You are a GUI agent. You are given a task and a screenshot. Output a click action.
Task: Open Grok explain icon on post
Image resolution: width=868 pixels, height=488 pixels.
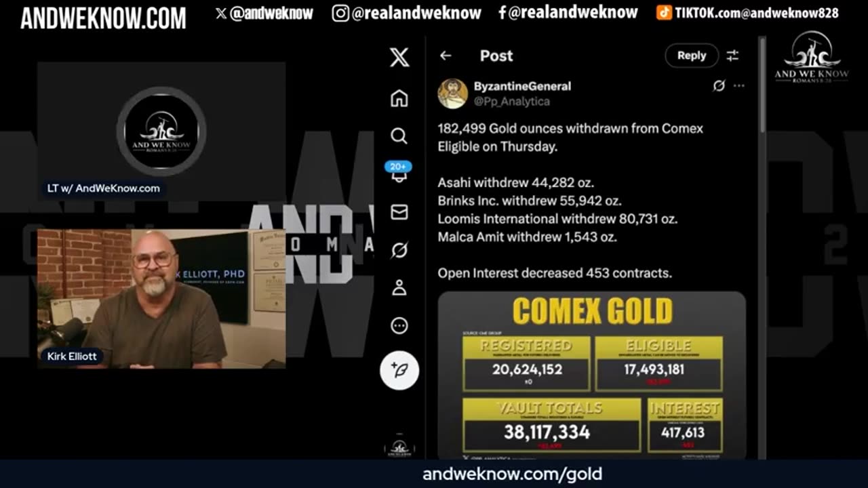[719, 86]
